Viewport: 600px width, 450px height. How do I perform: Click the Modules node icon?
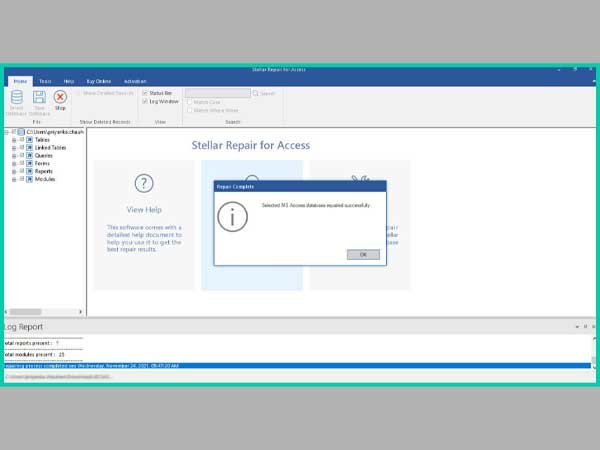point(29,179)
